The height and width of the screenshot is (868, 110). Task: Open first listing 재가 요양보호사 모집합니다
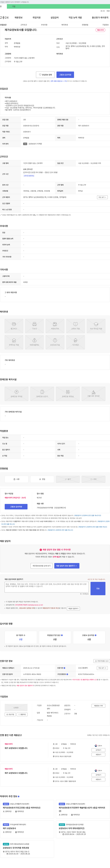click(x=16, y=748)
